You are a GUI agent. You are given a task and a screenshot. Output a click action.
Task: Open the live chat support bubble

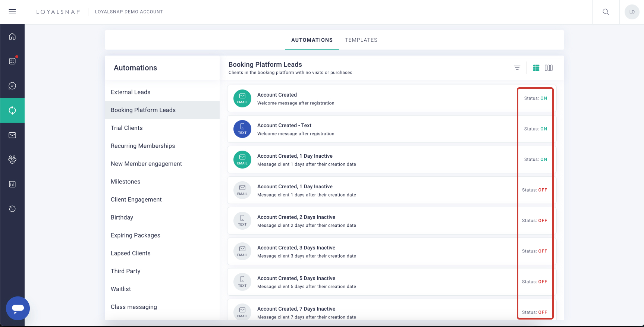(x=18, y=308)
